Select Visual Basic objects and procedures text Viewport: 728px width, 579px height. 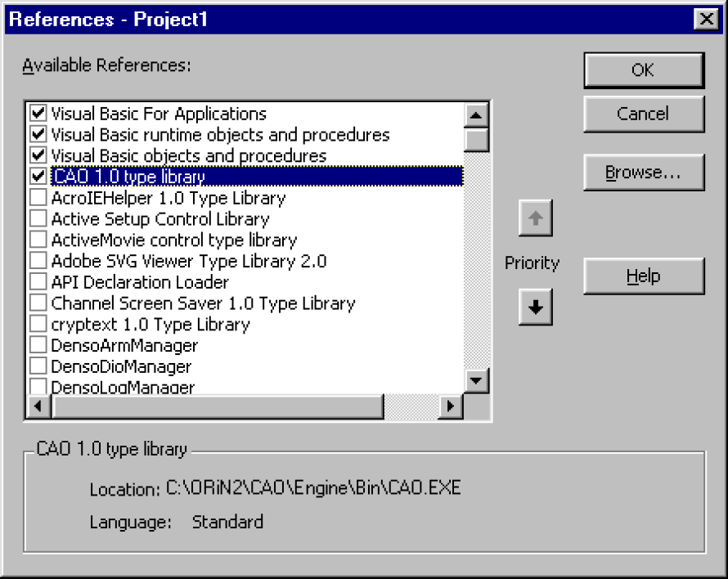pyautogui.click(x=188, y=155)
